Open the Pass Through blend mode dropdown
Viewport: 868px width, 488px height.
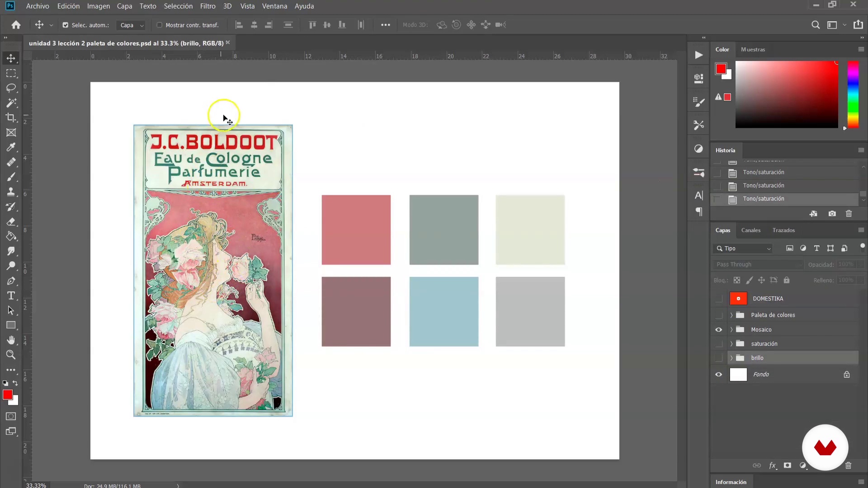tap(758, 264)
